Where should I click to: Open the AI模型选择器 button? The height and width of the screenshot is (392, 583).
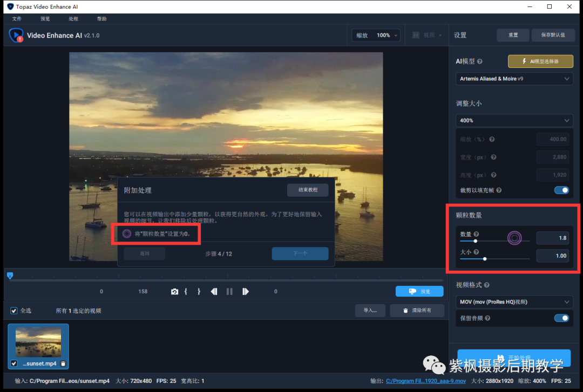540,61
